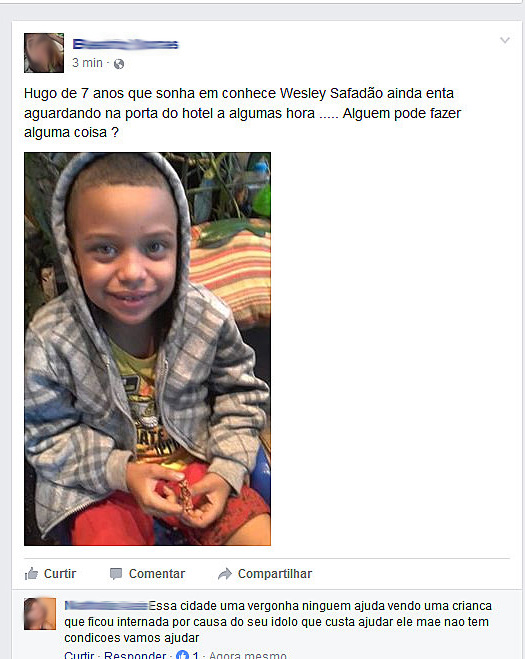Click the post text about Hugo de 7 anos
This screenshot has height=659, width=525.
coord(243,113)
